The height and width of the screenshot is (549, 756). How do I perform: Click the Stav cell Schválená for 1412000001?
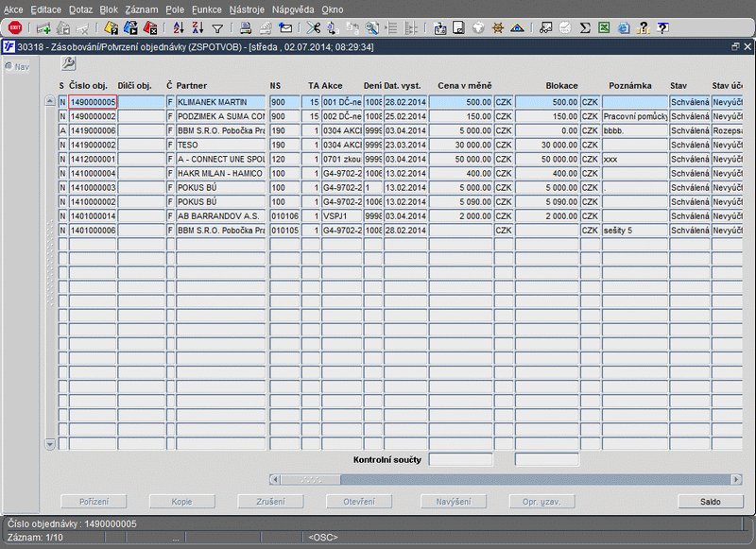click(x=690, y=159)
